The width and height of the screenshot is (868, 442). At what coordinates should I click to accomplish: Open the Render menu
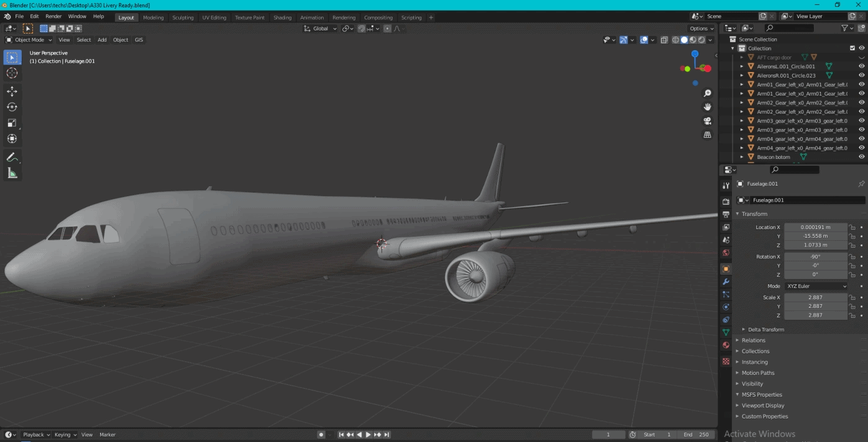pyautogui.click(x=53, y=16)
